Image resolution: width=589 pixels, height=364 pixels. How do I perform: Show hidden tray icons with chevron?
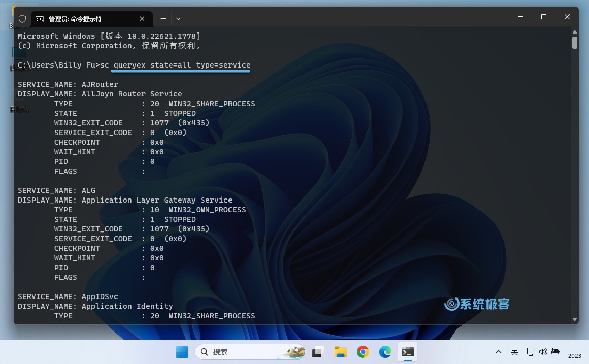pyautogui.click(x=499, y=352)
